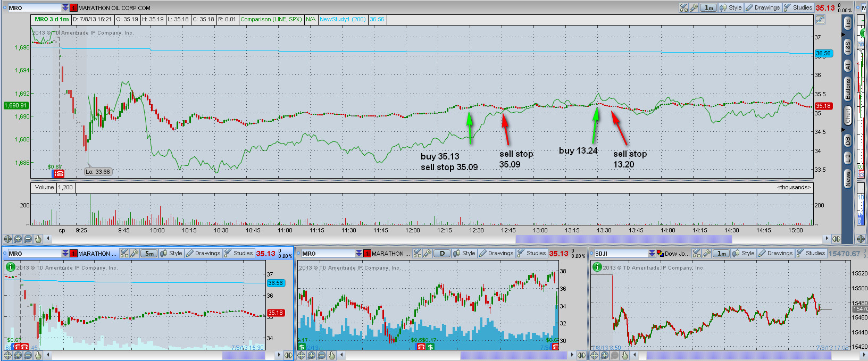Image resolution: width=868 pixels, height=361 pixels.
Task: Open the News sidebar tab
Action: [848, 179]
